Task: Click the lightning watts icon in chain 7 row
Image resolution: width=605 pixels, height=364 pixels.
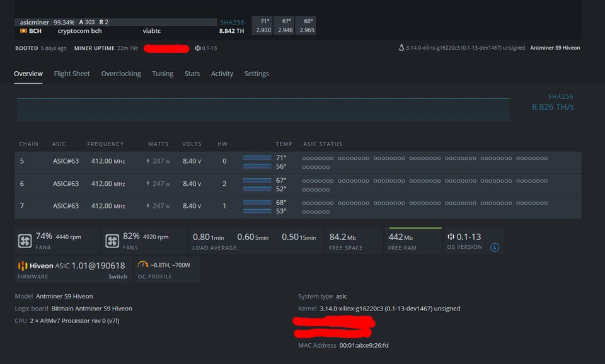Action: (147, 207)
